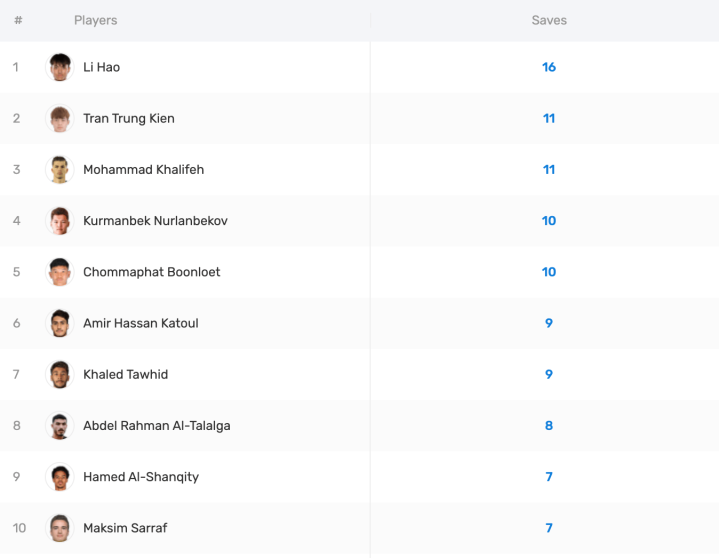Image resolution: width=719 pixels, height=558 pixels.
Task: Click Maksim Sarraf's avatar photo
Action: (x=60, y=528)
